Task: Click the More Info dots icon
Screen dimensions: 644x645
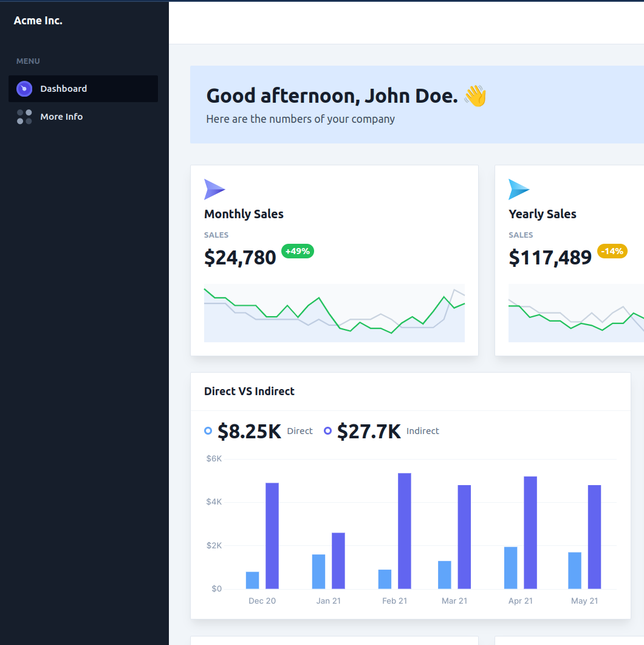Action: 24,116
